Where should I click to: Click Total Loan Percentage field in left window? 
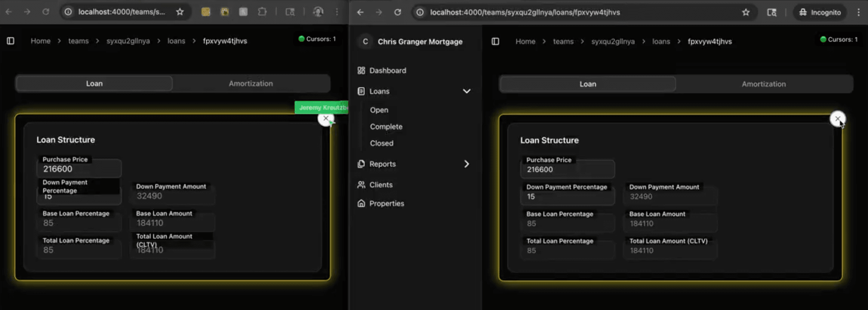(x=79, y=250)
